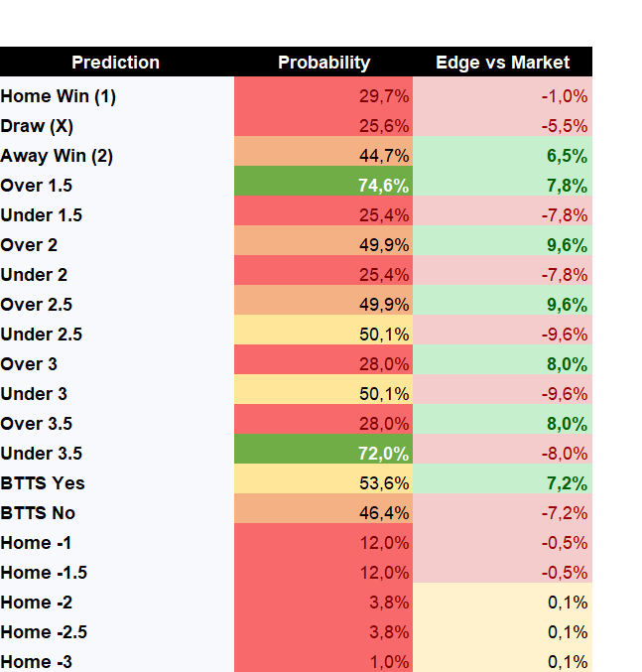The width and height of the screenshot is (642, 672).
Task: Click the Over 2 probability 49,9% cell
Action: (323, 245)
